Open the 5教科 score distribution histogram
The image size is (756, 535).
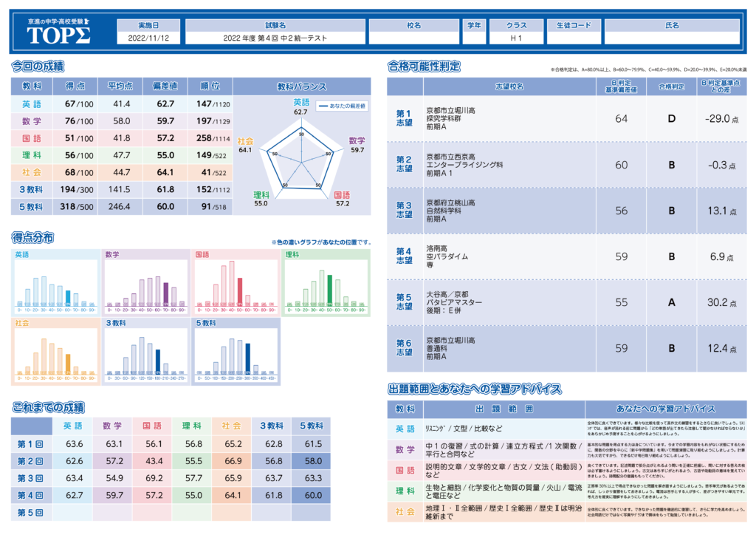(236, 350)
